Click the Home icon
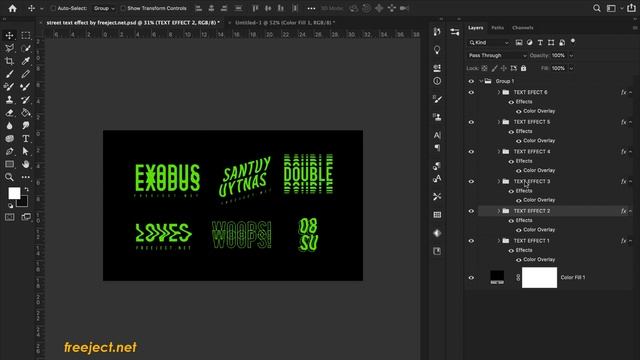Viewport: 640px width, 360px height. point(13,8)
